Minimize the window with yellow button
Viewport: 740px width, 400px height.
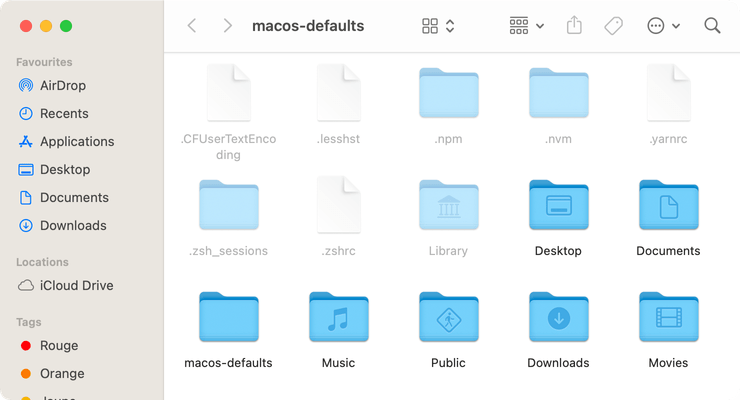click(46, 26)
